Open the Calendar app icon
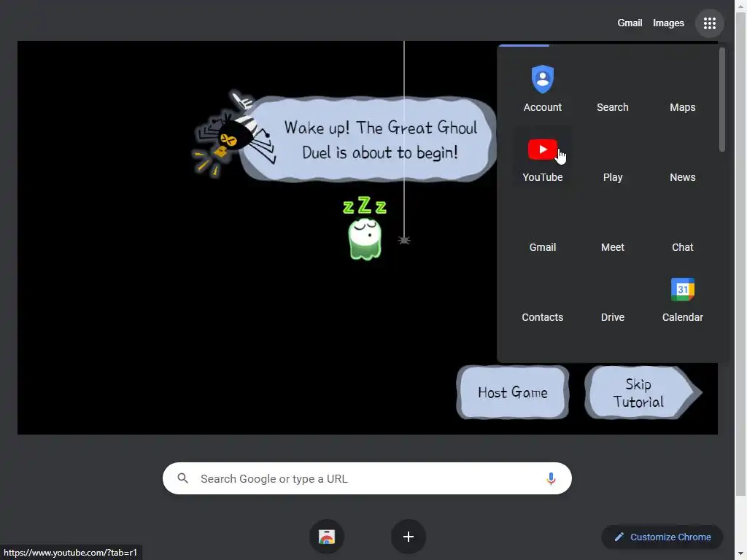This screenshot has width=747, height=560. [682, 289]
